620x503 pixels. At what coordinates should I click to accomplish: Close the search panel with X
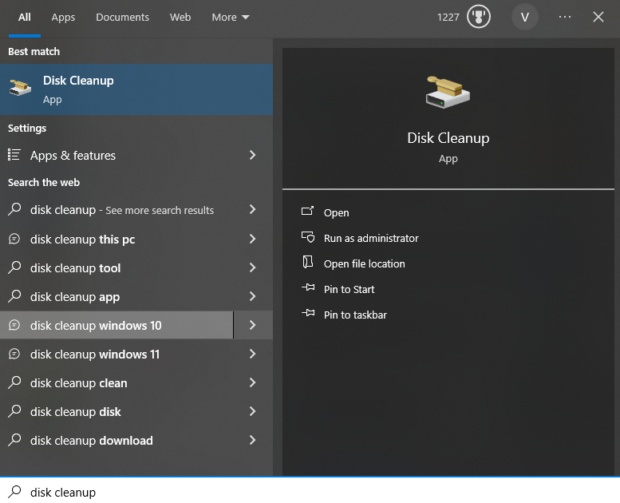tap(598, 17)
